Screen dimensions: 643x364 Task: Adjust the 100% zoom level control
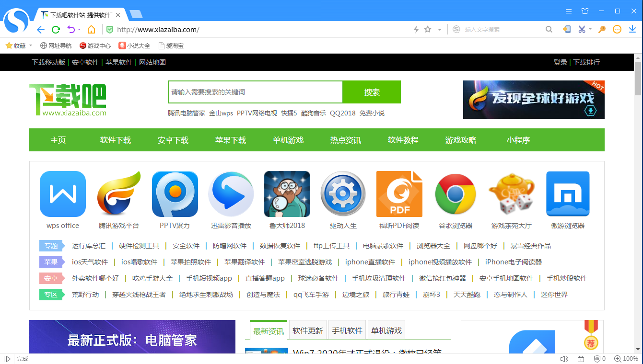(x=628, y=358)
